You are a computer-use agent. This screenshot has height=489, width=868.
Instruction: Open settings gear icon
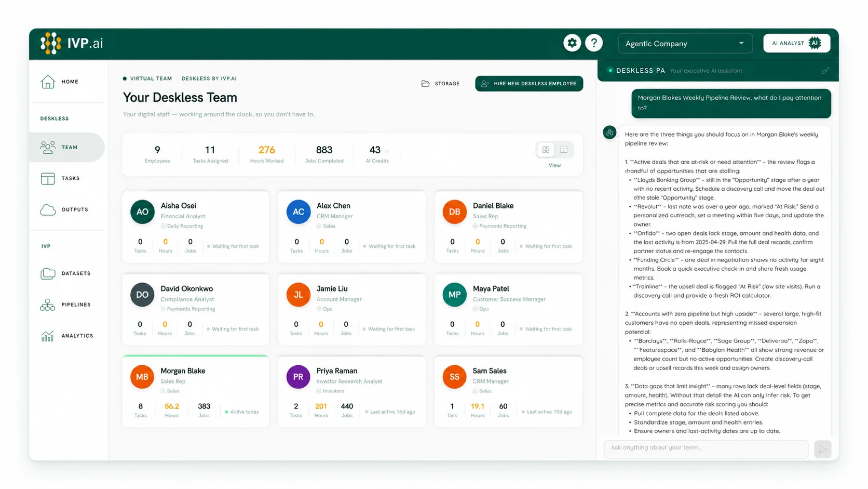pyautogui.click(x=572, y=43)
